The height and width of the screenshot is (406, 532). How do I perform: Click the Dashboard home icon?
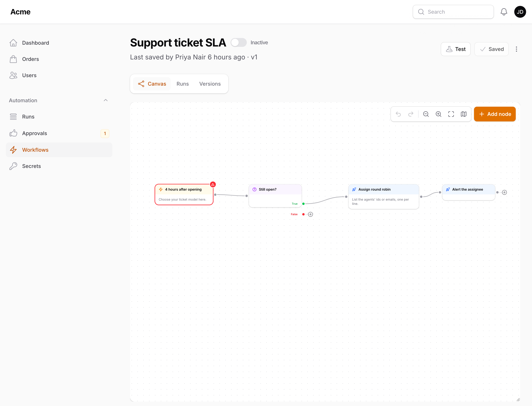click(x=13, y=43)
